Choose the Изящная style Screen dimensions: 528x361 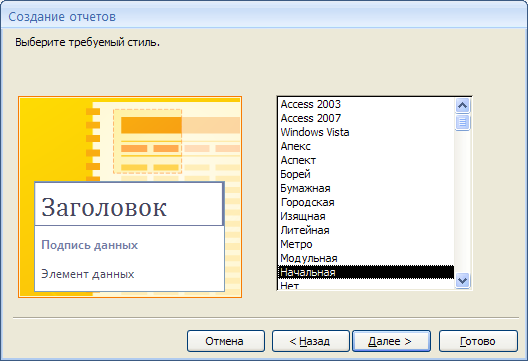click(x=366, y=216)
